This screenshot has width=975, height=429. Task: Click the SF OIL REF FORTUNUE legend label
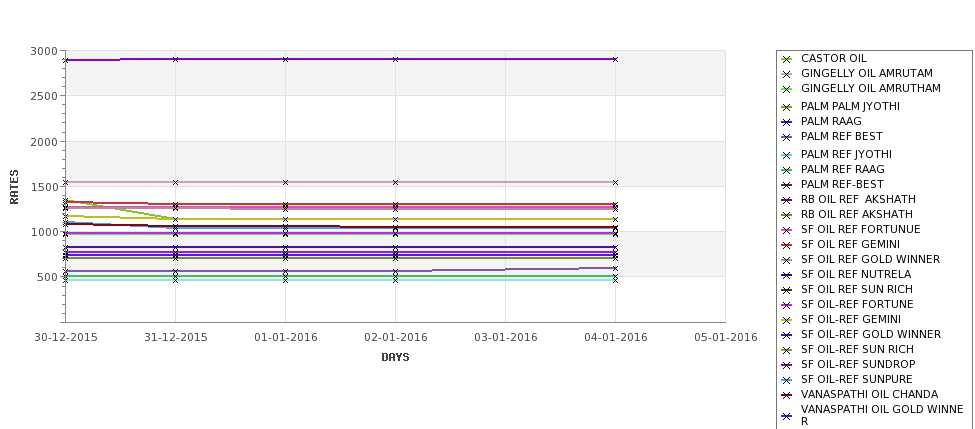point(861,229)
